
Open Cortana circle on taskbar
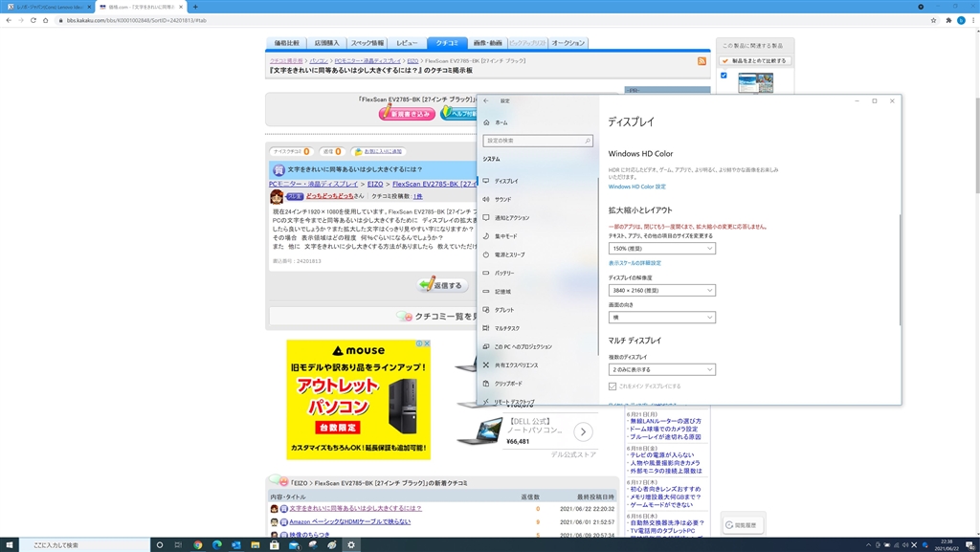(x=160, y=545)
